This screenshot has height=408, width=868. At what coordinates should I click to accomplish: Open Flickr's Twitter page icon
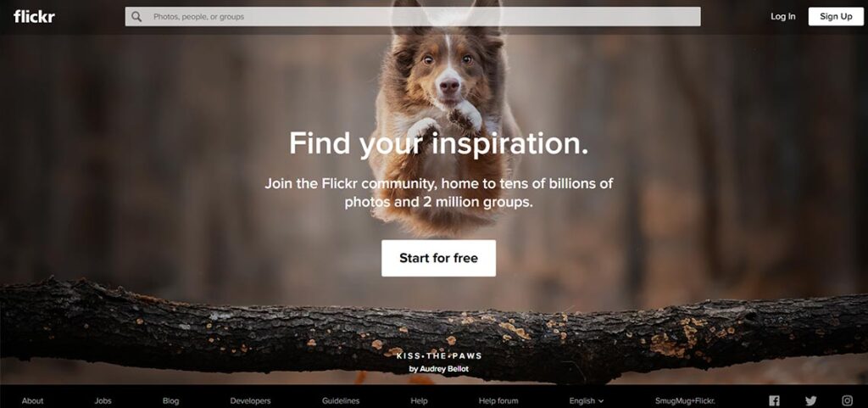(811, 401)
